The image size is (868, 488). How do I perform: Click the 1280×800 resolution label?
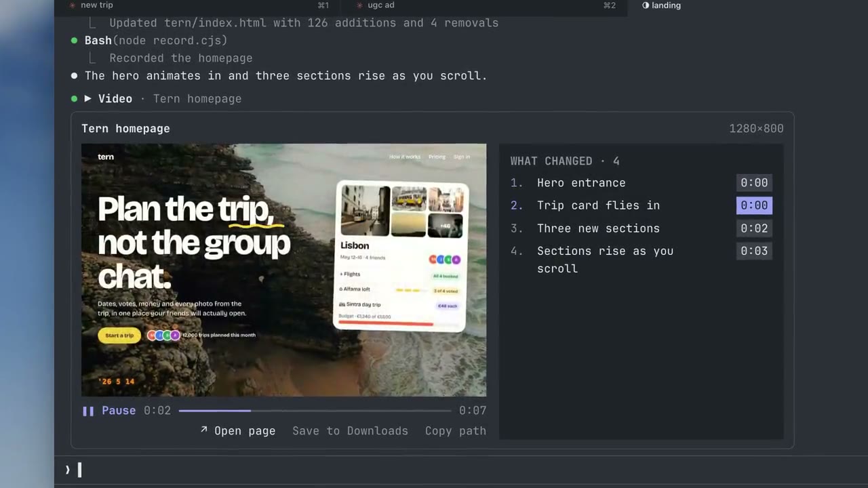click(756, 129)
